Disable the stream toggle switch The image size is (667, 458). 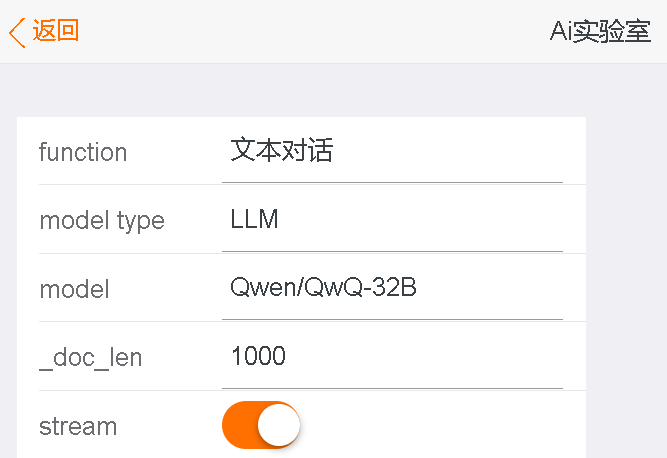coord(261,426)
